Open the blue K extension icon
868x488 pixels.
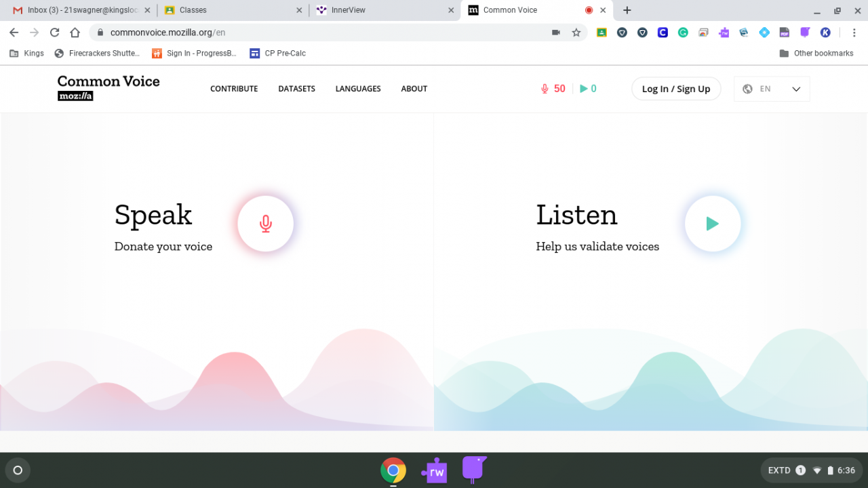pos(825,33)
